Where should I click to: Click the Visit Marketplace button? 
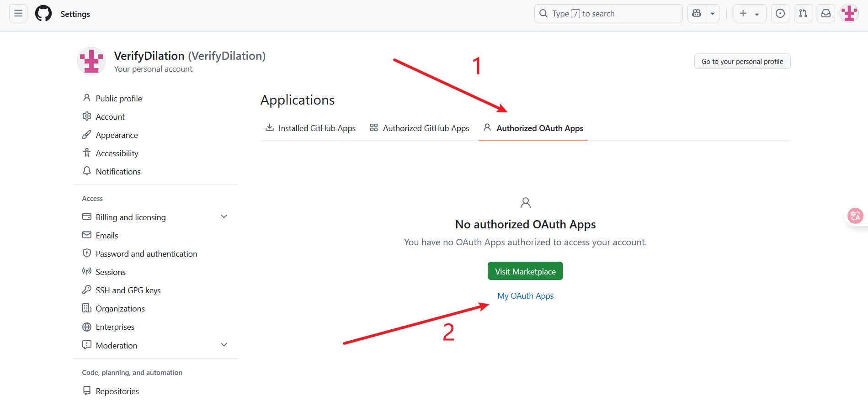click(525, 271)
